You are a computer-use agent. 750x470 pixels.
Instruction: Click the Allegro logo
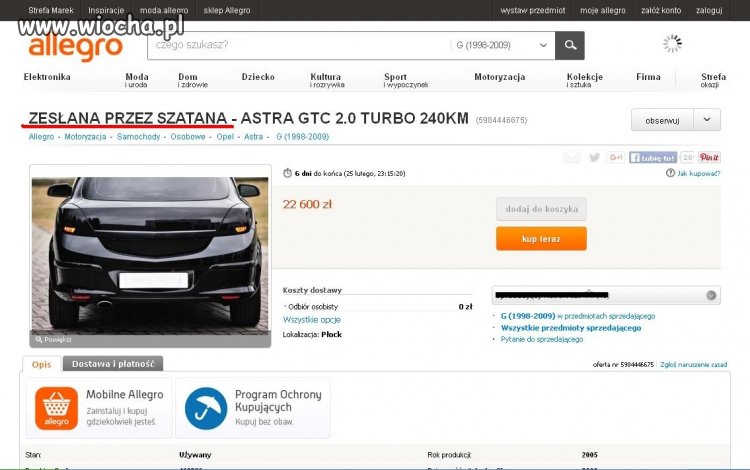[76, 48]
